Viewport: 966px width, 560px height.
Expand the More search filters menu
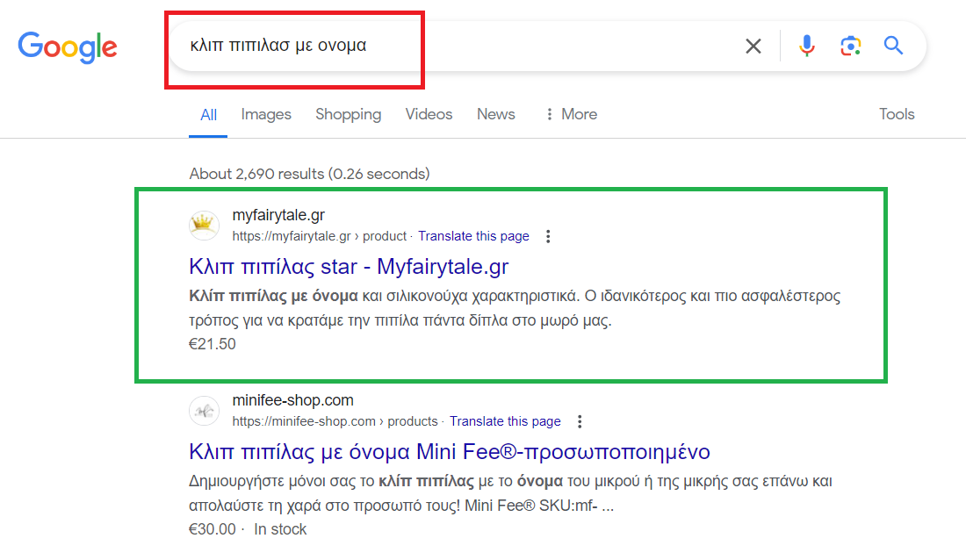571,114
